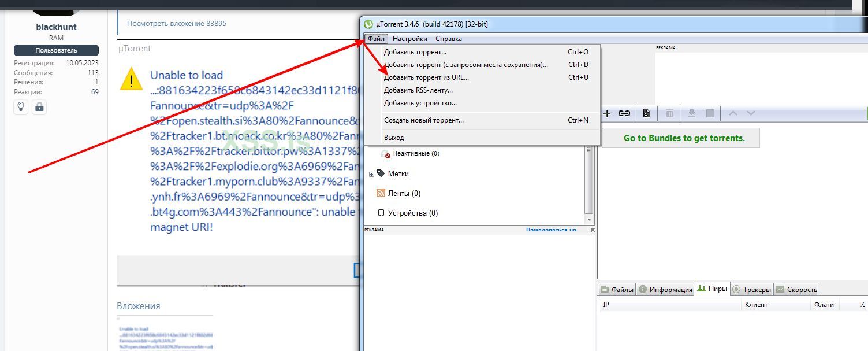
Task: Click the Move Up Queue arrow icon
Action: [733, 113]
